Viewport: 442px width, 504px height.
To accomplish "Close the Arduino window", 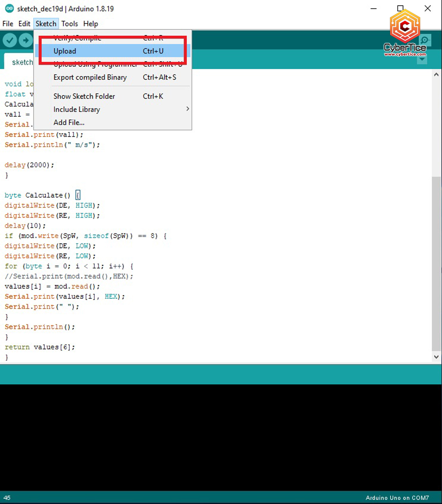I will click(428, 9).
